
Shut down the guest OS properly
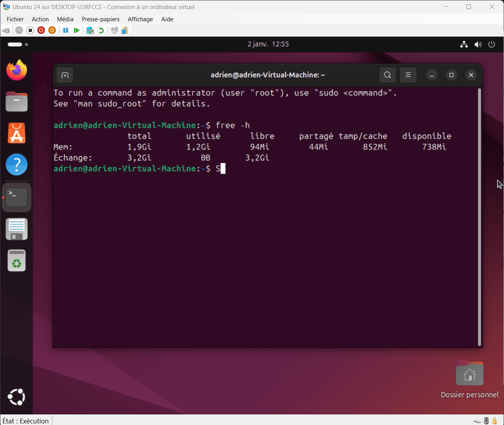[x=52, y=30]
